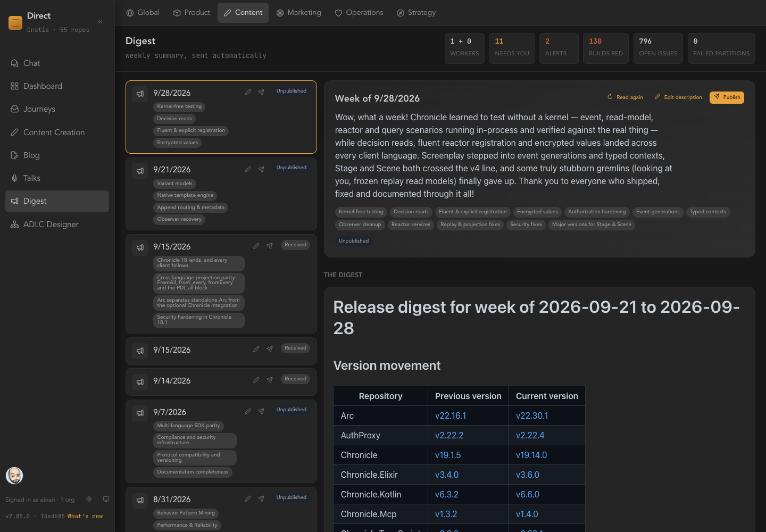Edit the 9/21/2026 digest with pencil icon

(x=248, y=169)
